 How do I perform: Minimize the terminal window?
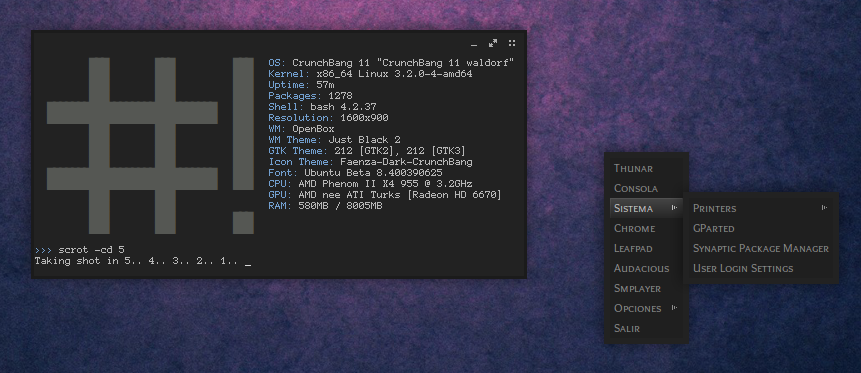474,44
